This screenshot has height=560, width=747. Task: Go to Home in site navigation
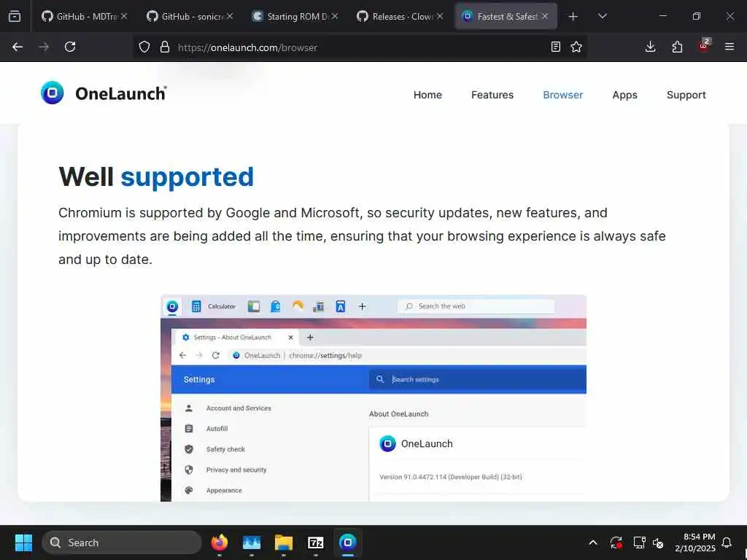pyautogui.click(x=427, y=95)
